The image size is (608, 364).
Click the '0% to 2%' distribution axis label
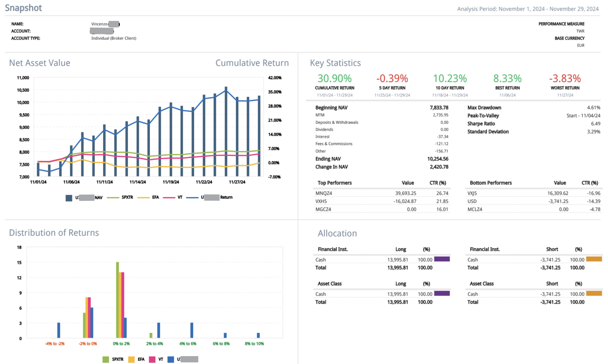121,344
